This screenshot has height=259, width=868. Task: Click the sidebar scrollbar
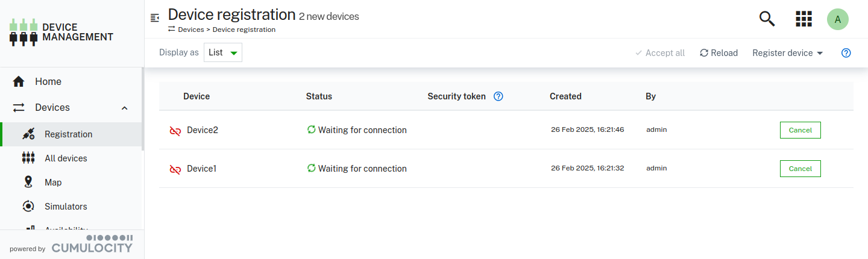[143, 108]
